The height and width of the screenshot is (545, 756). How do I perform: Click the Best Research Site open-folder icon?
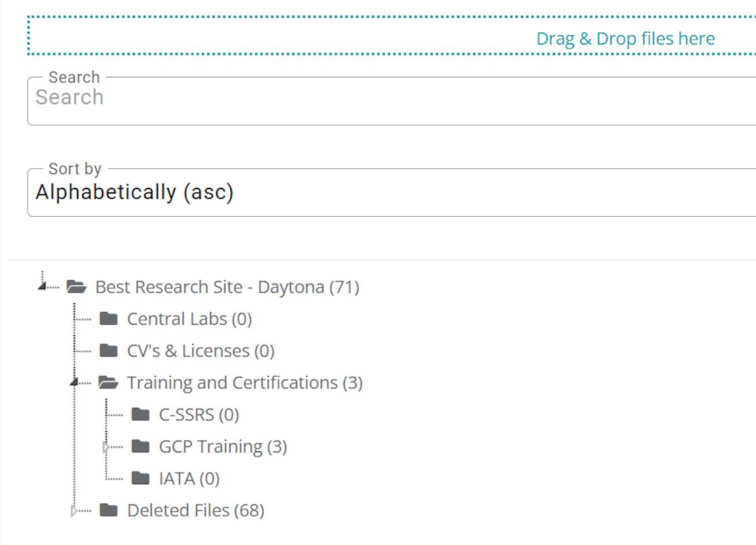tap(76, 287)
